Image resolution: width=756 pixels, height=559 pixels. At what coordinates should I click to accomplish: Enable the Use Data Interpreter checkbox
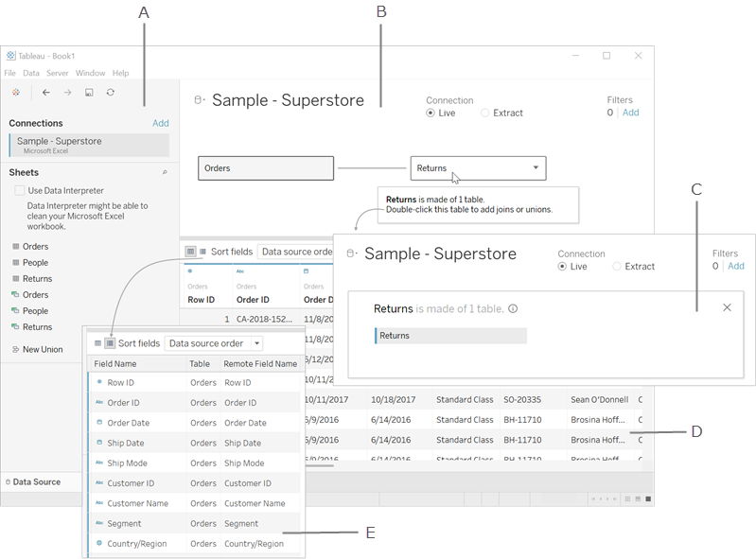(20, 191)
